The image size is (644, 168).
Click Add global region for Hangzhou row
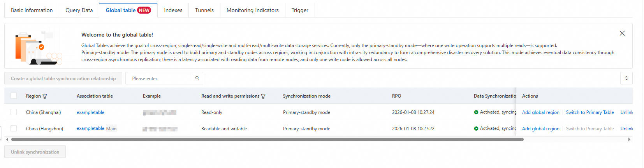(x=540, y=129)
